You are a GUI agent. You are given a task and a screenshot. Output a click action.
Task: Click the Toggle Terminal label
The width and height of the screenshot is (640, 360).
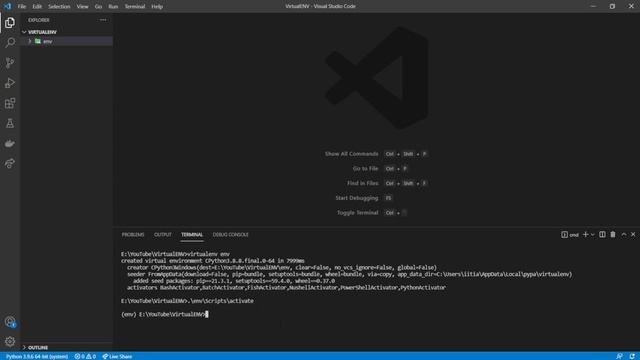358,213
